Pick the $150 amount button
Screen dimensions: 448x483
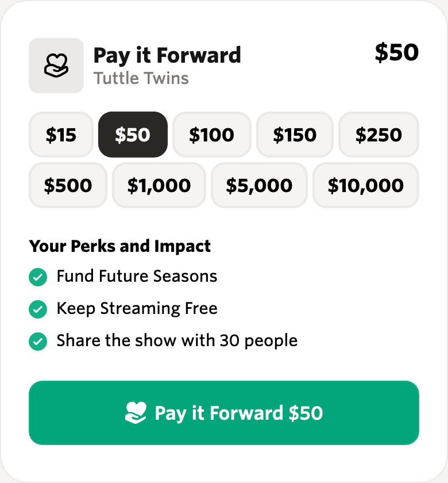295,135
